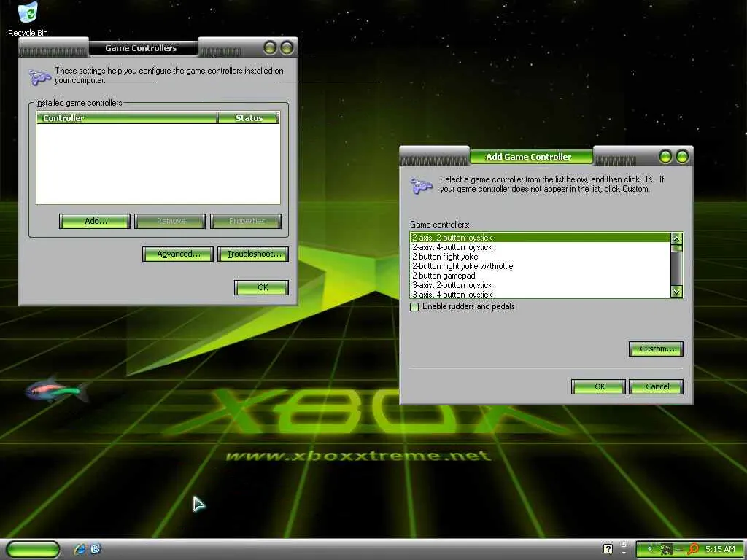Select 2-button flight yoke w/throttle
747x560 pixels.
541,265
